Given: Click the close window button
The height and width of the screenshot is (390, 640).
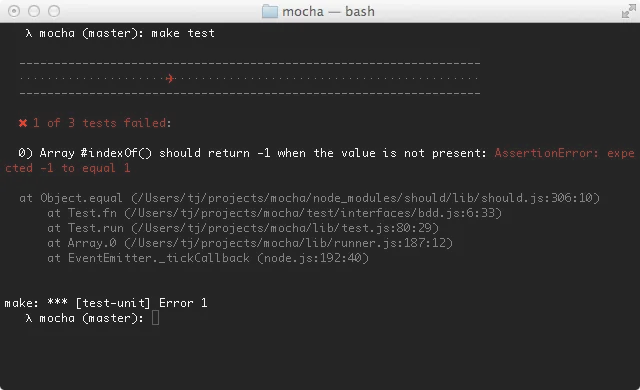Looking at the screenshot, I should 14,11.
